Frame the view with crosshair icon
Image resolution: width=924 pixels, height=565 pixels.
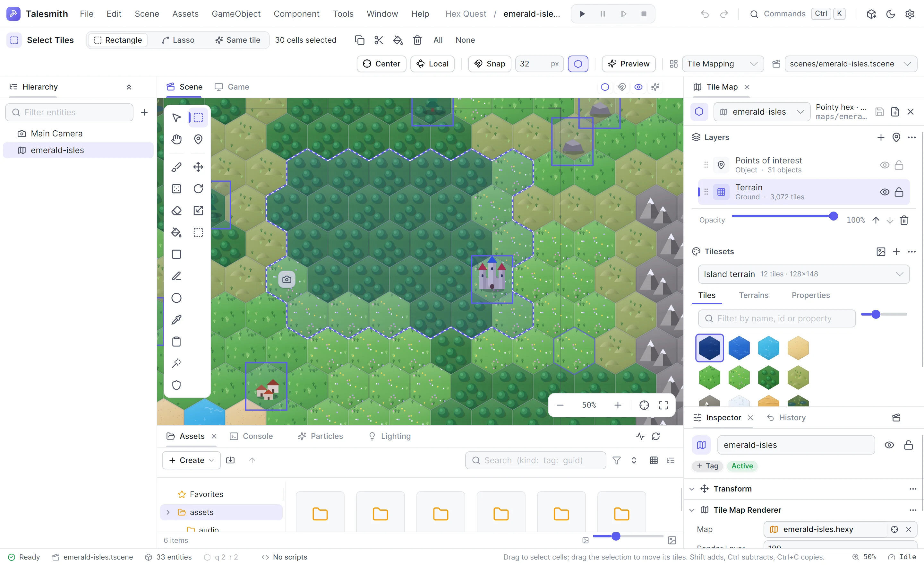pyautogui.click(x=644, y=405)
